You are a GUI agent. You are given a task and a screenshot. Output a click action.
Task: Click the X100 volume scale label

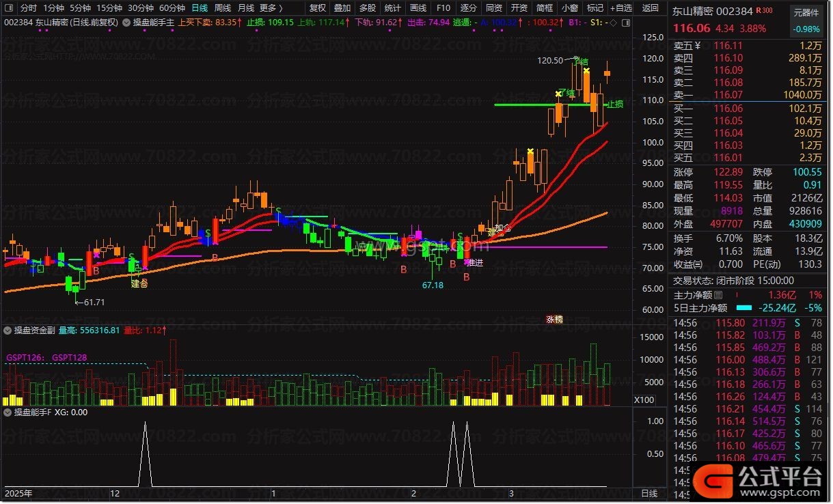(646, 400)
